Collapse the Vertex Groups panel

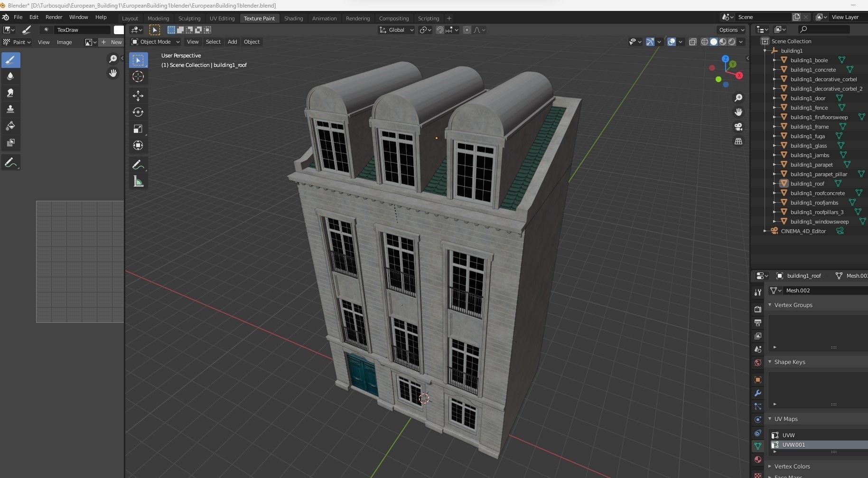click(x=770, y=305)
